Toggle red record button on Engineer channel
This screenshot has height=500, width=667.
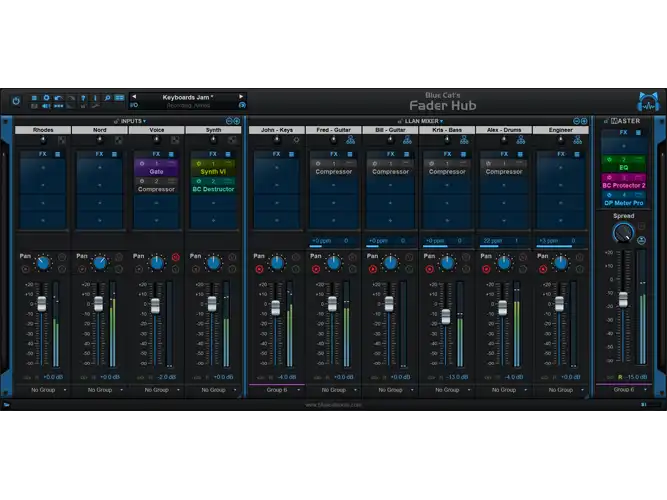tap(543, 269)
